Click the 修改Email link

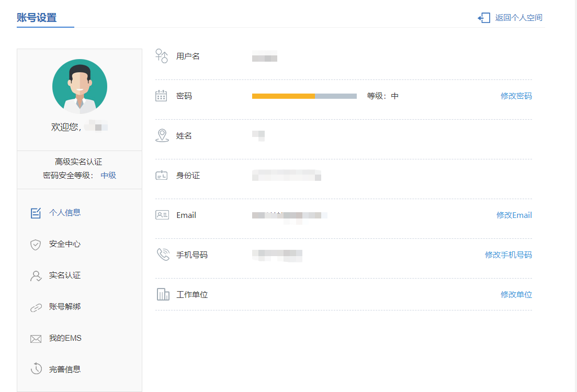tap(514, 215)
